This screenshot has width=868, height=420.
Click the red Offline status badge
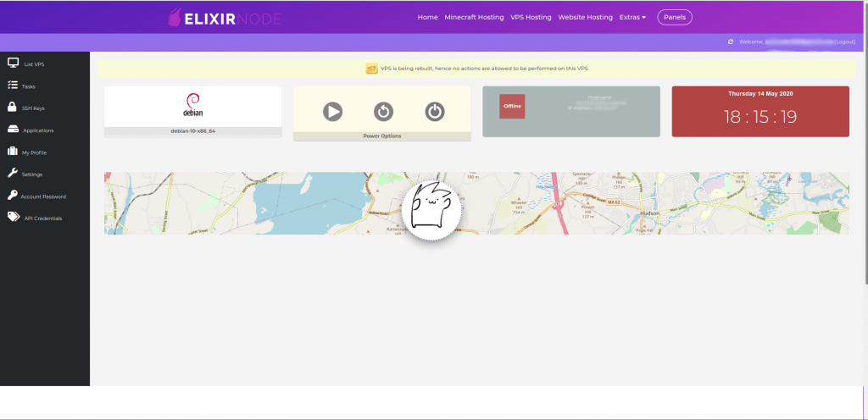[x=512, y=106]
